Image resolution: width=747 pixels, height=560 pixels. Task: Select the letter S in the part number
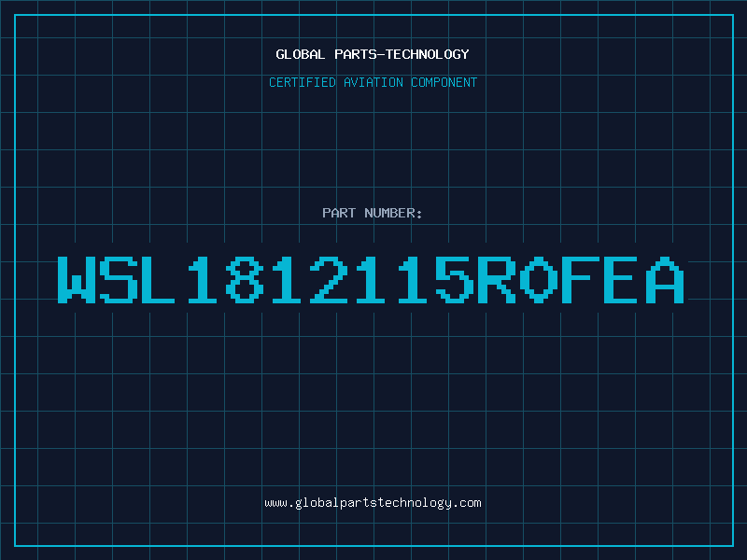(x=119, y=279)
